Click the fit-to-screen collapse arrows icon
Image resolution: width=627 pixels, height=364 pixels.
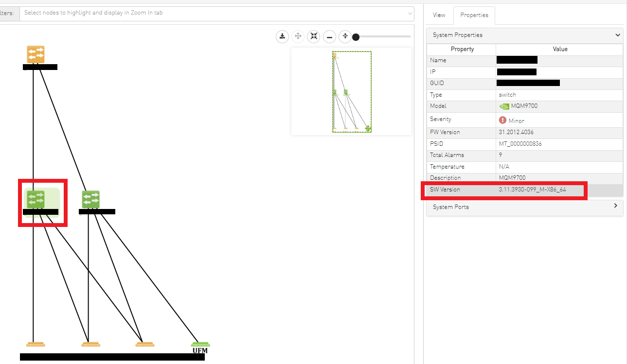(314, 36)
